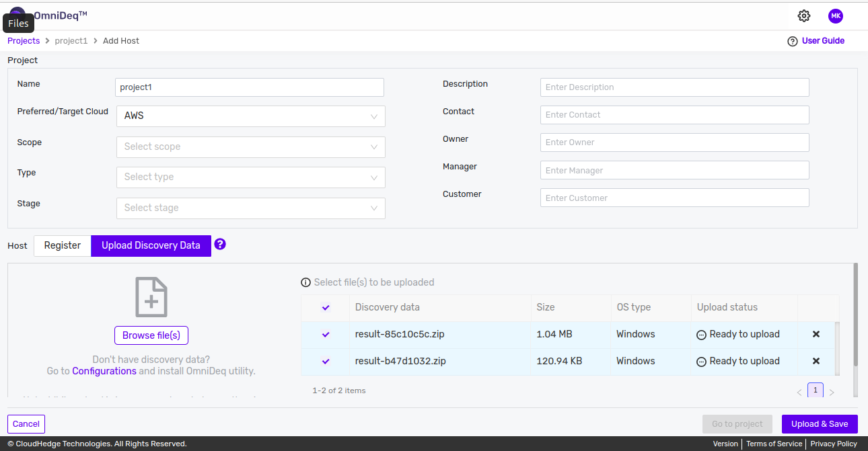Click the purple help icon beside Upload Discovery Data
This screenshot has height=451, width=868.
pos(220,245)
